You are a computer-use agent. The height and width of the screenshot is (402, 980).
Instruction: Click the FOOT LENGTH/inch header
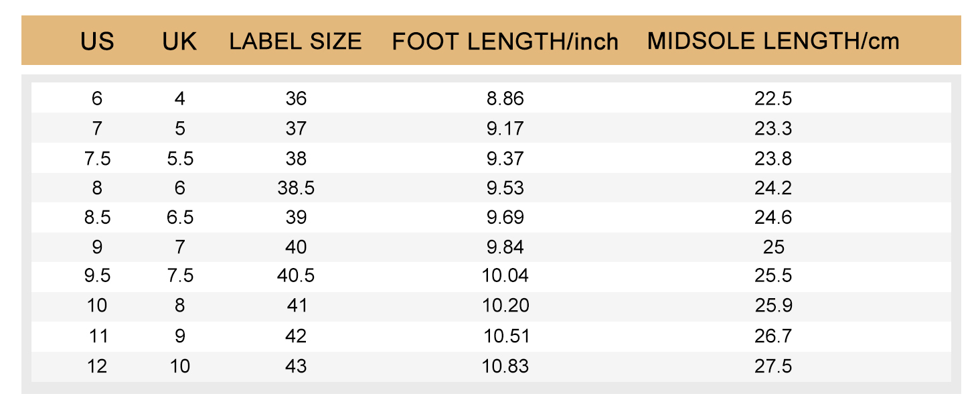tap(505, 42)
